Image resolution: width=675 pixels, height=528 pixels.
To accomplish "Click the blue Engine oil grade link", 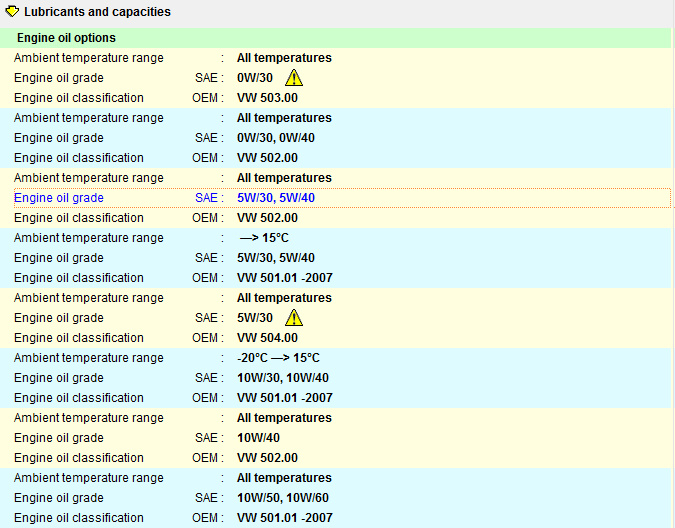I will [x=59, y=198].
